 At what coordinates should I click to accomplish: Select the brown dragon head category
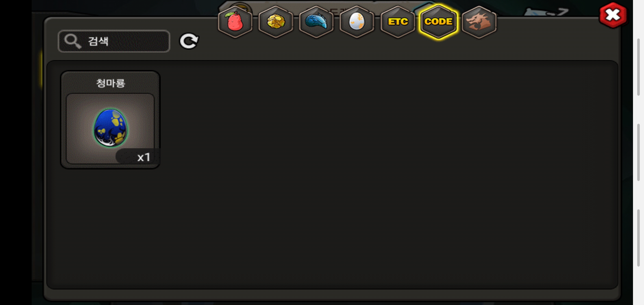[479, 22]
